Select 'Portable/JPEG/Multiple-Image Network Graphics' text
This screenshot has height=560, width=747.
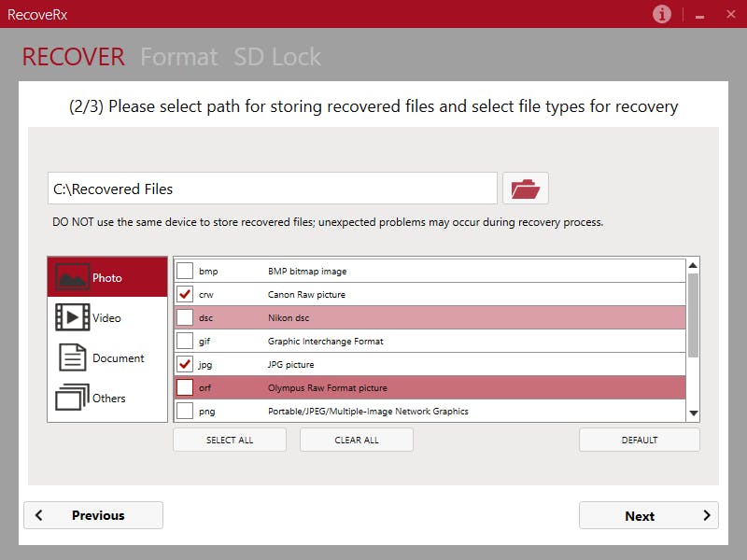pyautogui.click(x=368, y=412)
